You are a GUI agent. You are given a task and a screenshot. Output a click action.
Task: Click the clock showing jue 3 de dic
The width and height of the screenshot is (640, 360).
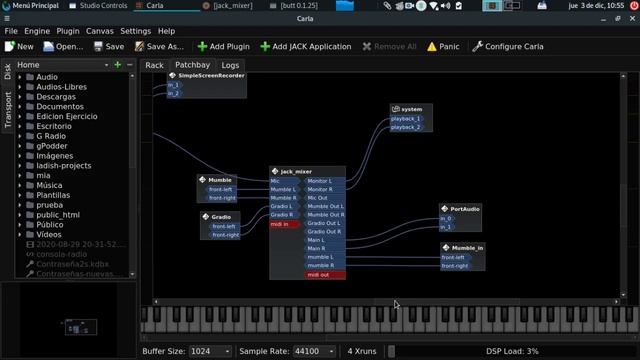(596, 6)
